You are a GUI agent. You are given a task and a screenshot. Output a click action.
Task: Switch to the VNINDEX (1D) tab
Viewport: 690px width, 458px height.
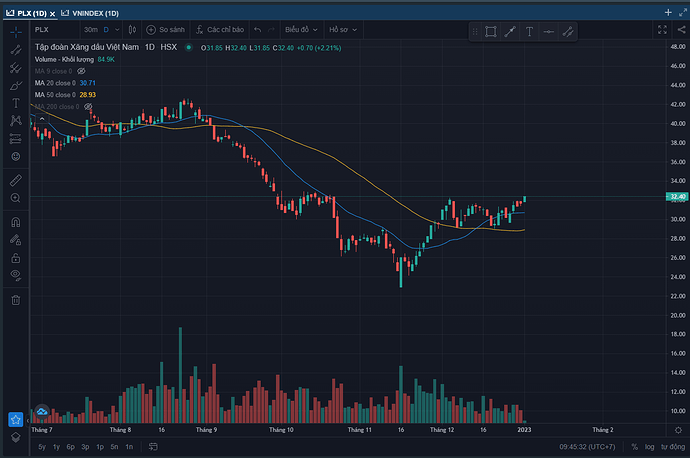(x=91, y=11)
